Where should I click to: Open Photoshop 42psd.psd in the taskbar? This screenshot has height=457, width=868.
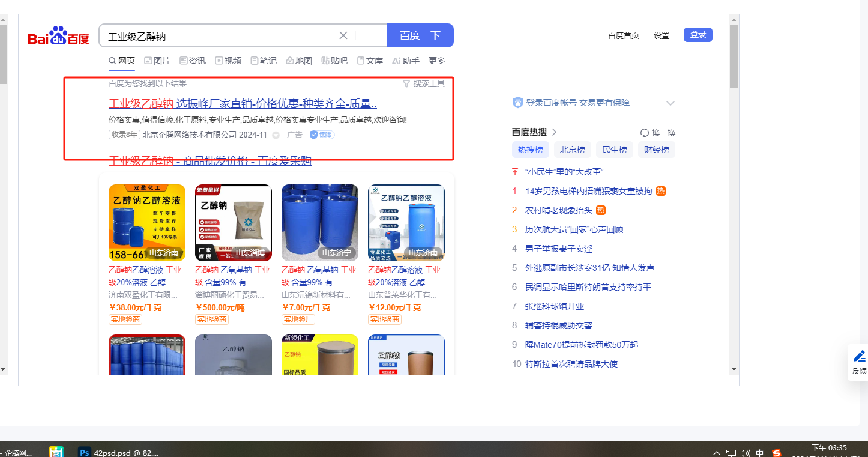(119, 452)
